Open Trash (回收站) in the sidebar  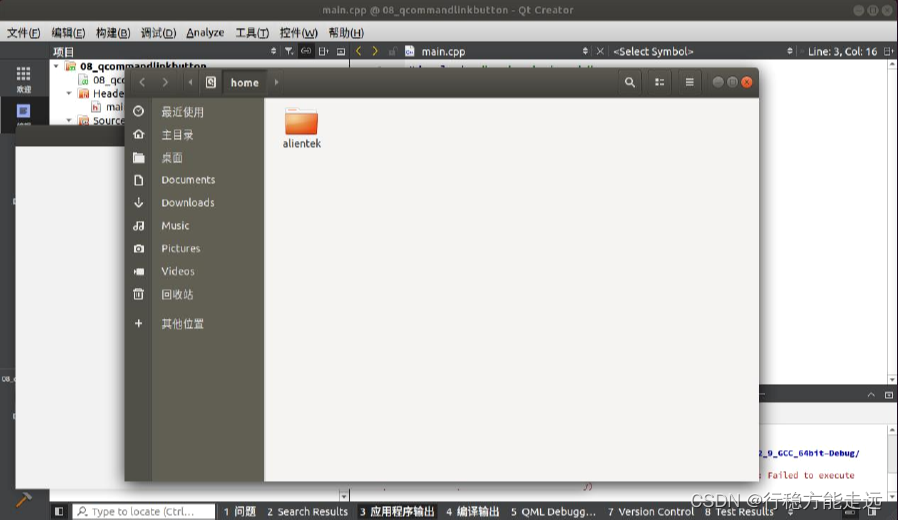click(x=195, y=294)
